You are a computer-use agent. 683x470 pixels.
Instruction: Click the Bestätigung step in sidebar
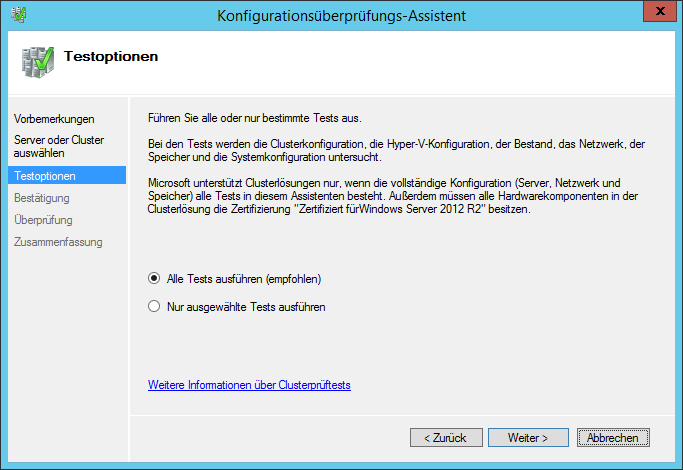tap(42, 198)
